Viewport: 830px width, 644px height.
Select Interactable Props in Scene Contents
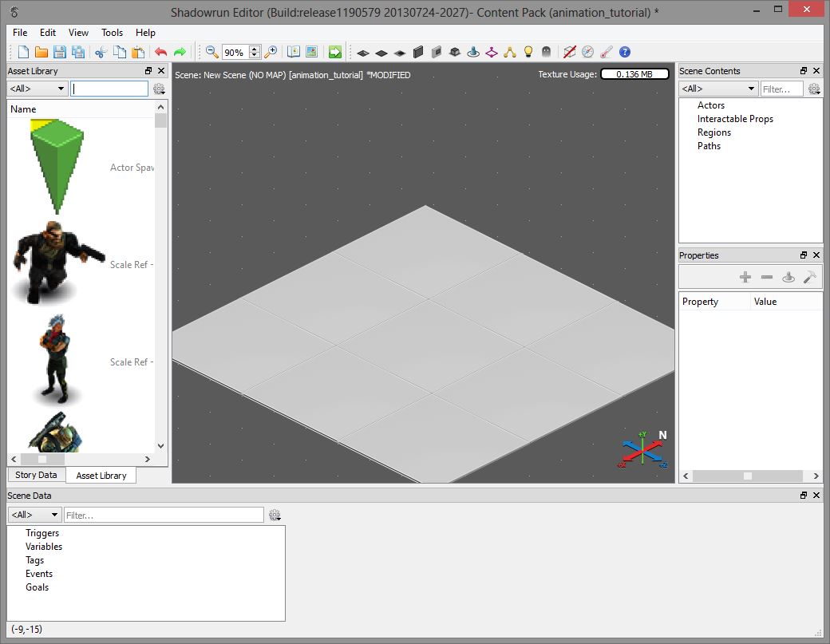[735, 119]
